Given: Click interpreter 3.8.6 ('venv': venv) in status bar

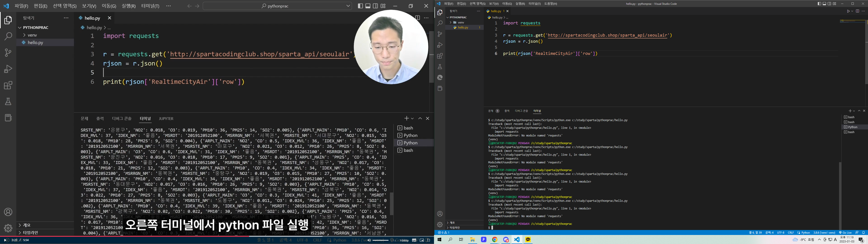Looking at the screenshot, I should pyautogui.click(x=824, y=232).
